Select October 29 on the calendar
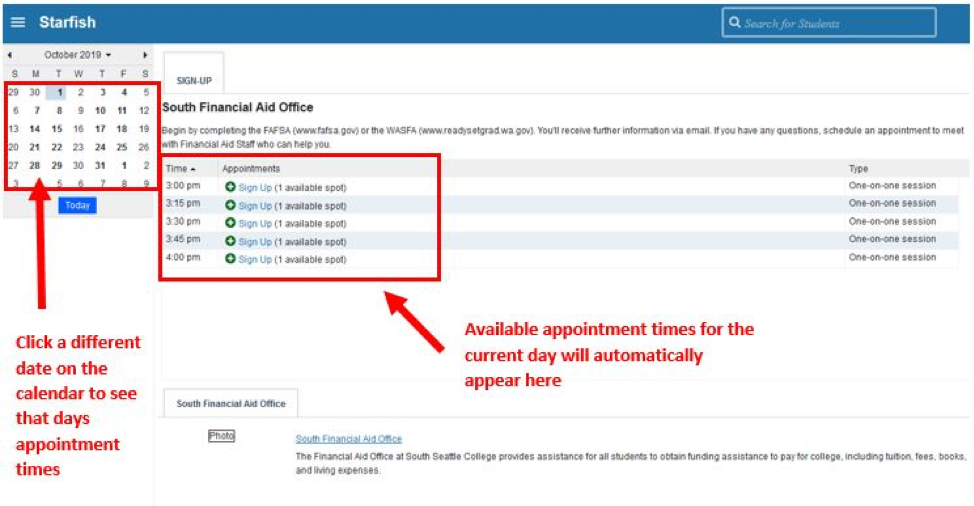The width and height of the screenshot is (974, 506). pyautogui.click(x=57, y=166)
